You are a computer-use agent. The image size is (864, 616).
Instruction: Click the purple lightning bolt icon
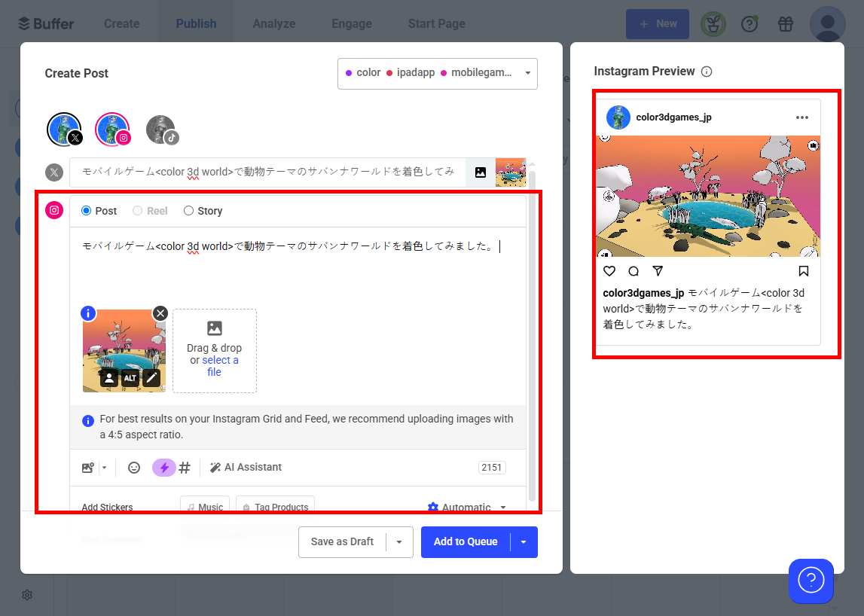164,468
